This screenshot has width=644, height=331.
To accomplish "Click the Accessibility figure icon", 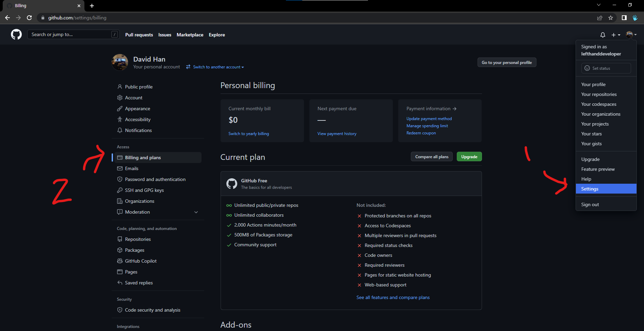I will point(120,119).
